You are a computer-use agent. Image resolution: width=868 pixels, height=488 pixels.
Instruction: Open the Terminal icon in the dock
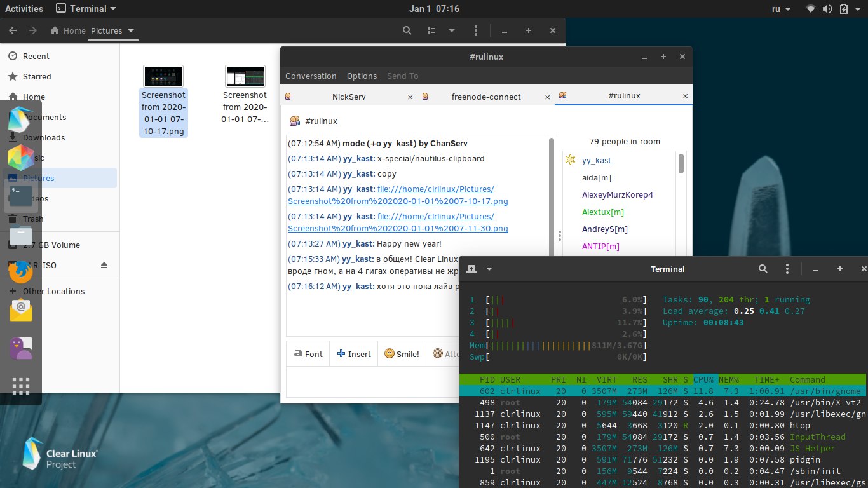20,196
